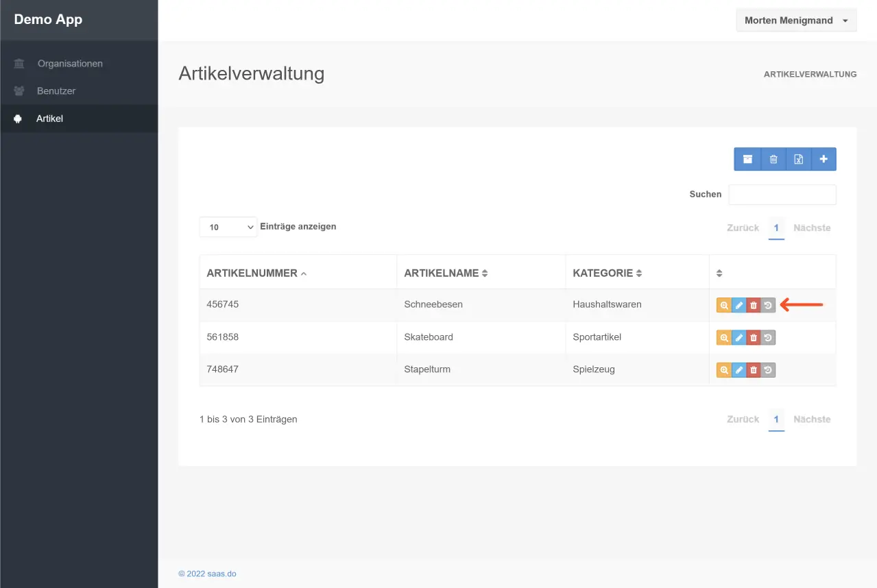
Task: Click the Nächste link above the table
Action: (x=812, y=228)
